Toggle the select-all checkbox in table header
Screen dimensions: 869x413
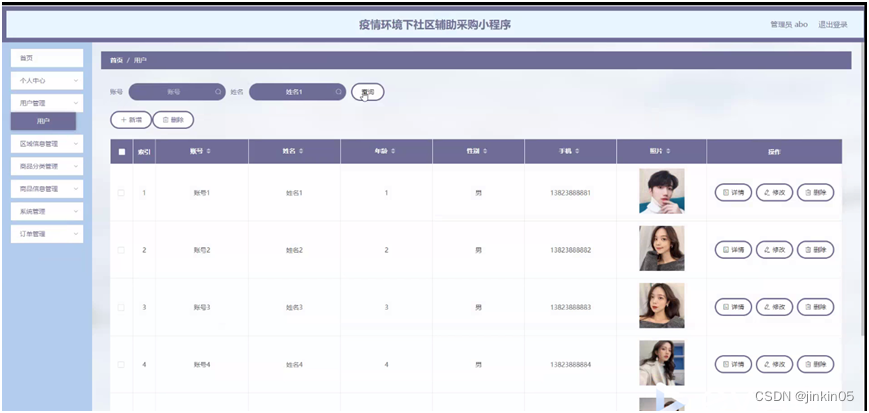(x=121, y=151)
